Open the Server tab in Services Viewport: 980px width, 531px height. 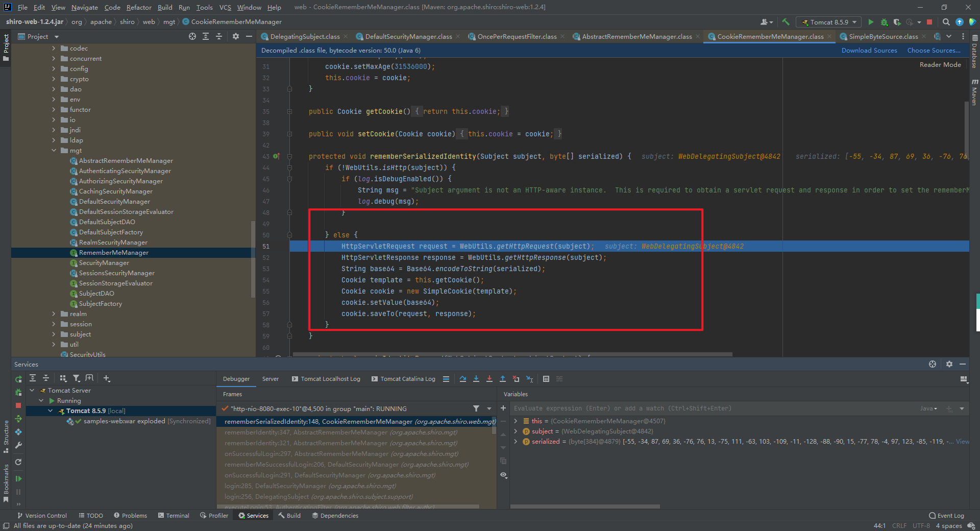pyautogui.click(x=271, y=379)
